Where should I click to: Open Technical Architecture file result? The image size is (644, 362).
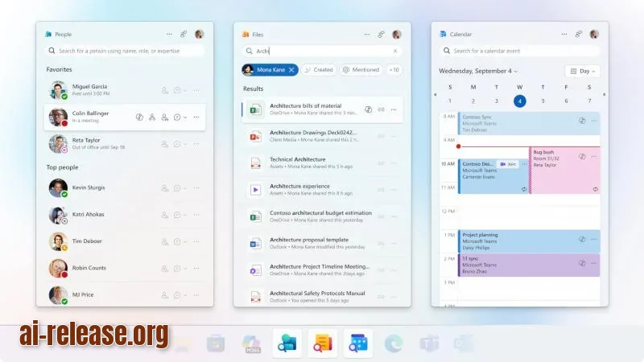[x=323, y=163]
